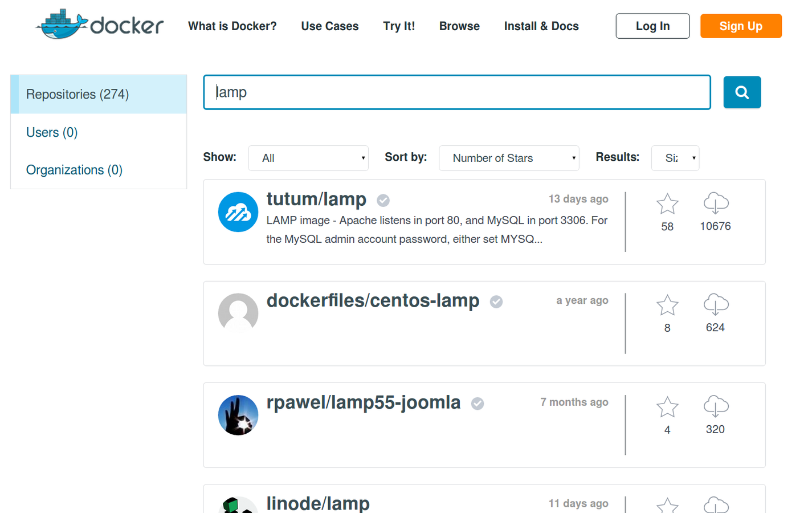
Task: Click the download cloud icon for dockerfiles/centos-lamp
Action: pos(716,305)
